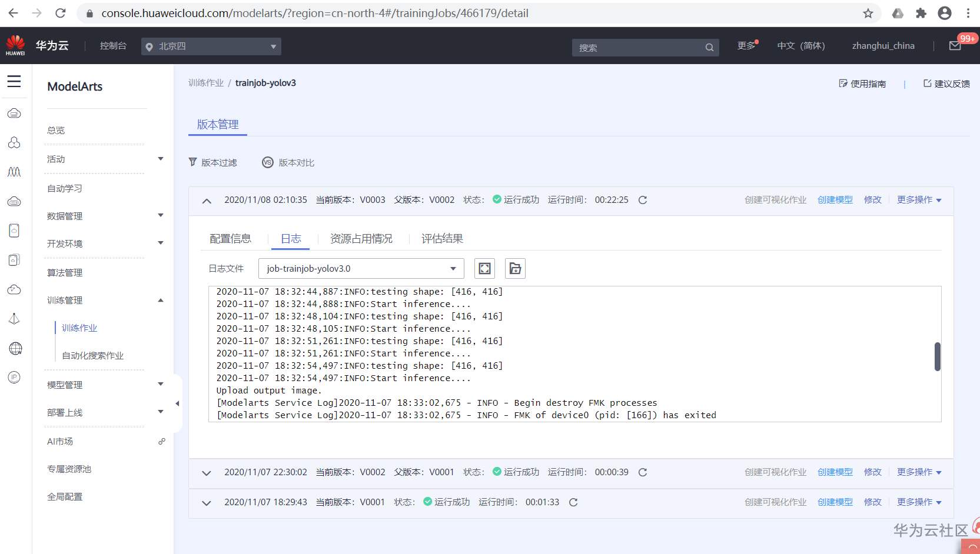Open the browser profile avatar icon
The height and width of the screenshot is (554, 980).
(945, 13)
